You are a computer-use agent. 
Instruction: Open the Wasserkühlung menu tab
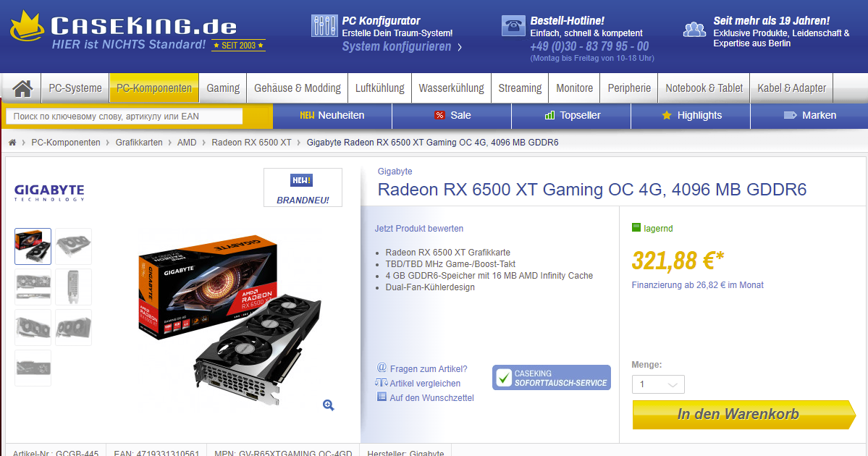click(451, 88)
